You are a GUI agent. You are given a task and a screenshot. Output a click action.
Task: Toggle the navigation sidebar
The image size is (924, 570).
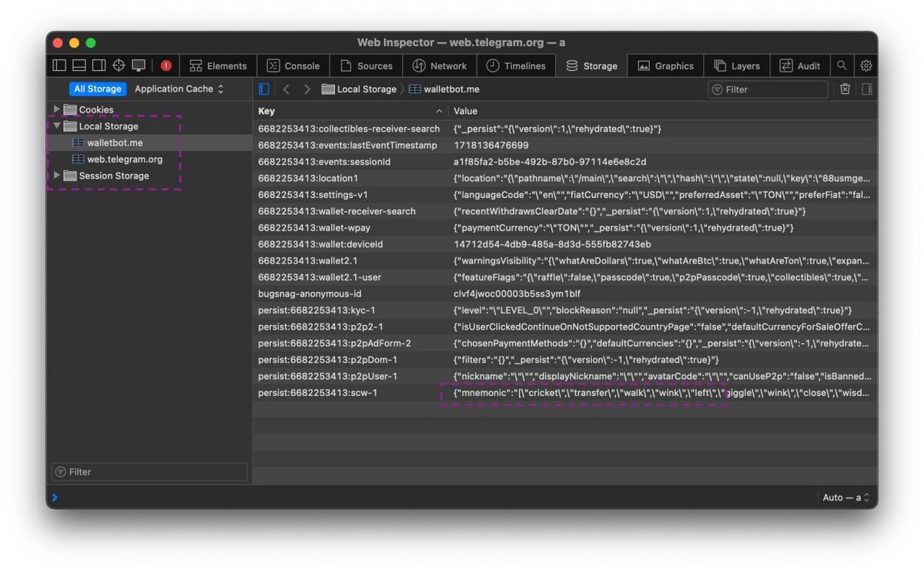click(x=264, y=89)
